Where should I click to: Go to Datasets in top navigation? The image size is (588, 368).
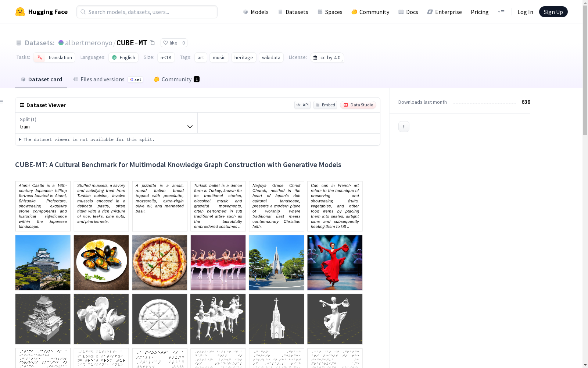tap(293, 12)
